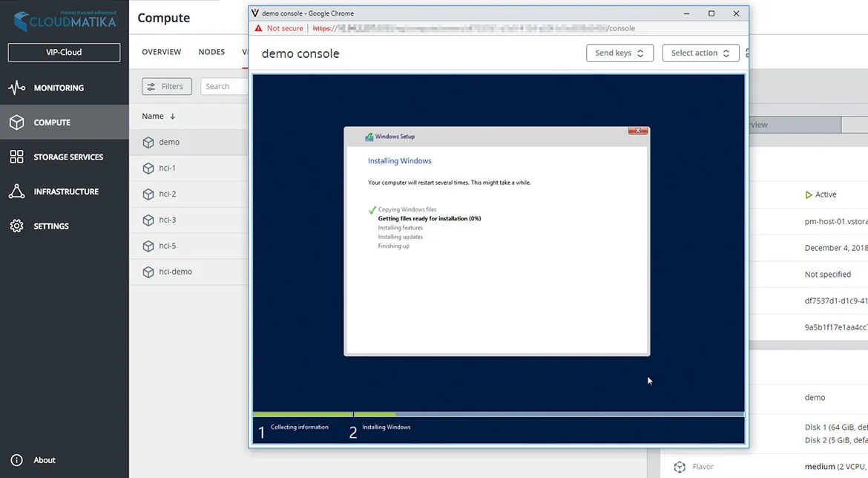
Task: Open the Monitoring section in sidebar
Action: (x=52, y=88)
